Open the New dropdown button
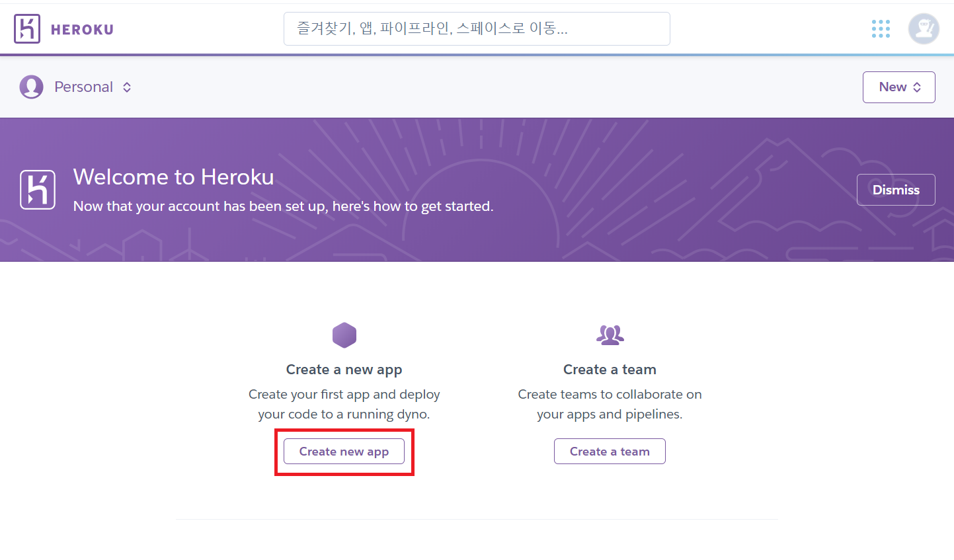 898,87
